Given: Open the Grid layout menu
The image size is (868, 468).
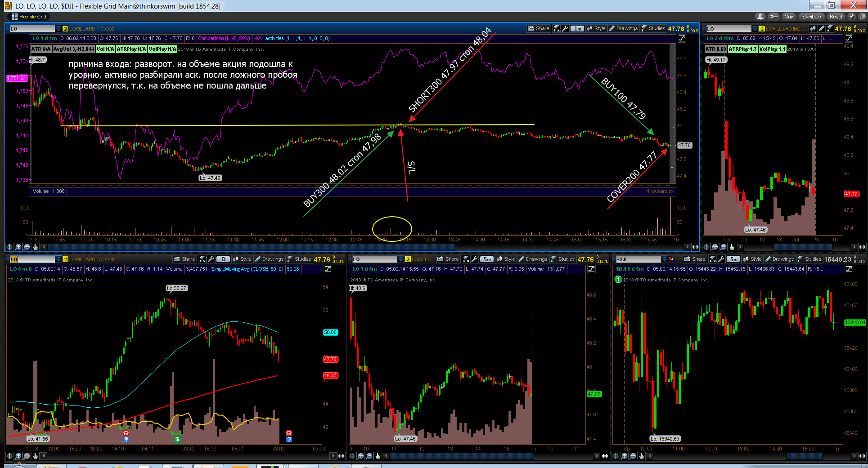Looking at the screenshot, I should point(789,17).
